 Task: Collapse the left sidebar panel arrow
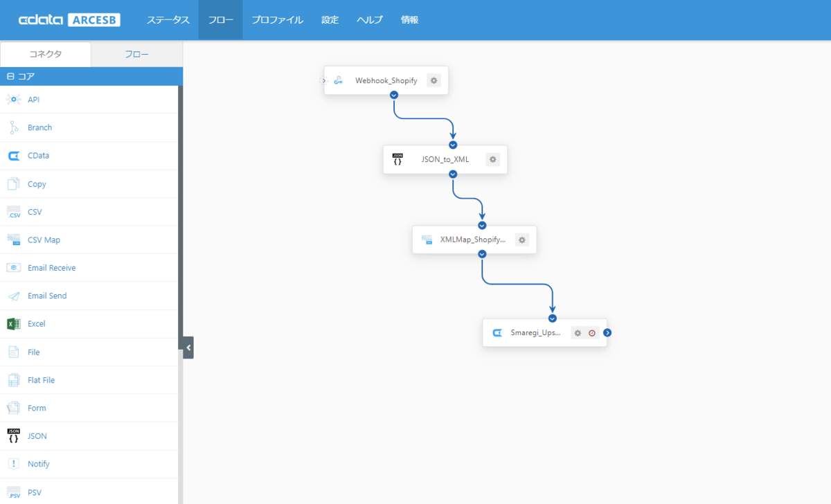(x=188, y=348)
